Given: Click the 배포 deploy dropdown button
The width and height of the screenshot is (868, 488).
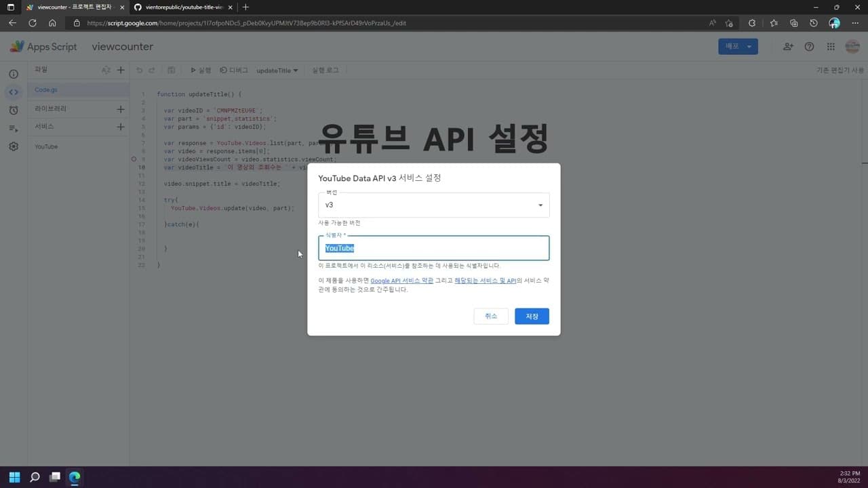Looking at the screenshot, I should coord(738,47).
